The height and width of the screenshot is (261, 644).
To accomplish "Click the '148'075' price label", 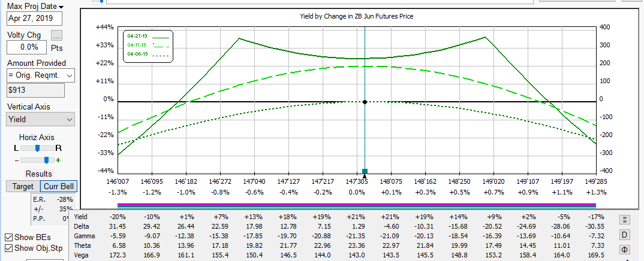I will pyautogui.click(x=391, y=181).
